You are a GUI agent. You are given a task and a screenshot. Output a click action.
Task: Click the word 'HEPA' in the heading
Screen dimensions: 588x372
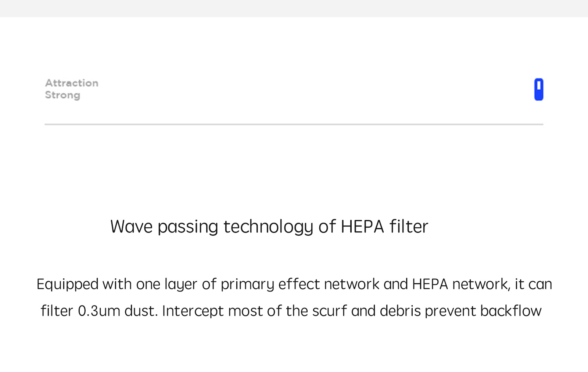click(x=362, y=227)
